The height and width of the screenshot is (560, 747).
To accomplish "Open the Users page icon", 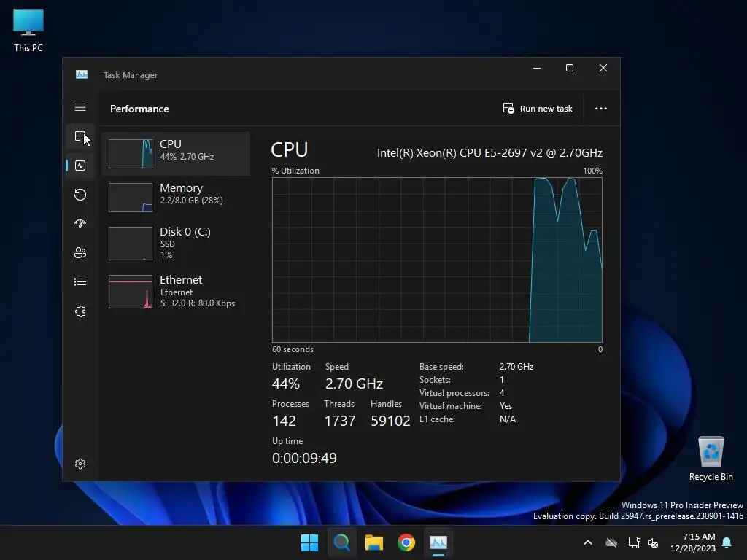I will click(80, 252).
